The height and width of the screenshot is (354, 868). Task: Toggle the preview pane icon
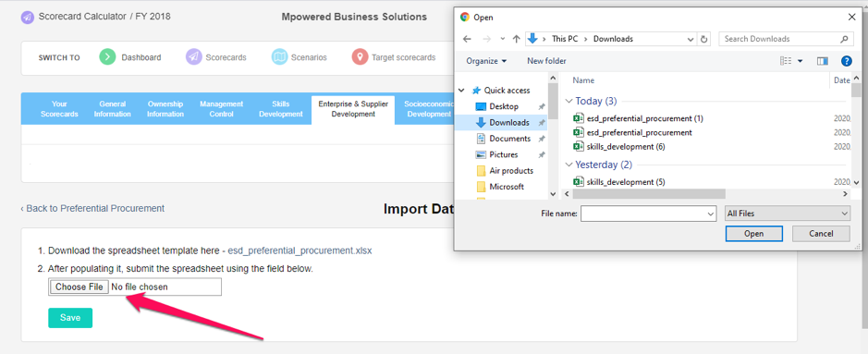[822, 61]
